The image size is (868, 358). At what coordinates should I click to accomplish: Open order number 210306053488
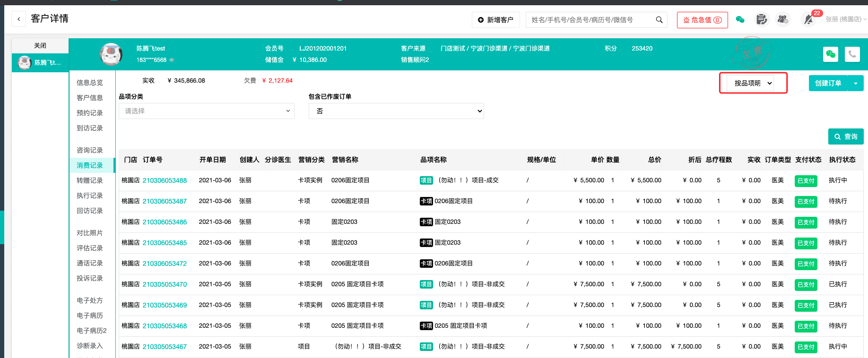click(165, 180)
